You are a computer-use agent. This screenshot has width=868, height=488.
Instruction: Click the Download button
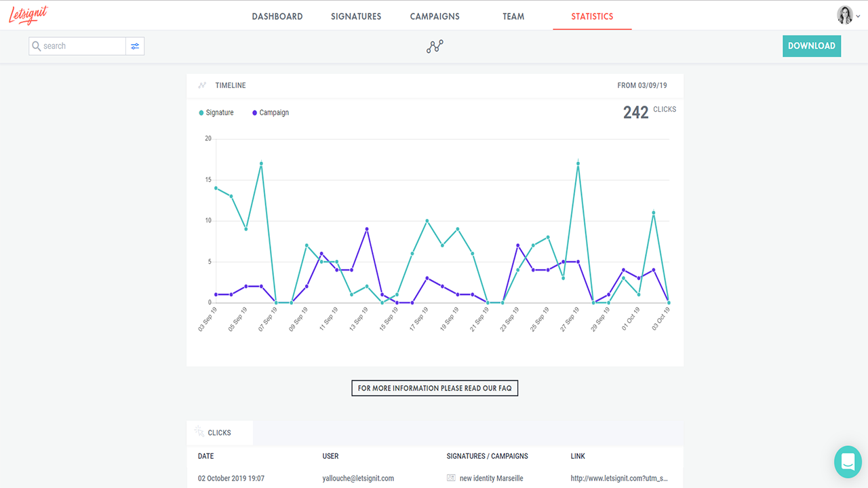811,46
